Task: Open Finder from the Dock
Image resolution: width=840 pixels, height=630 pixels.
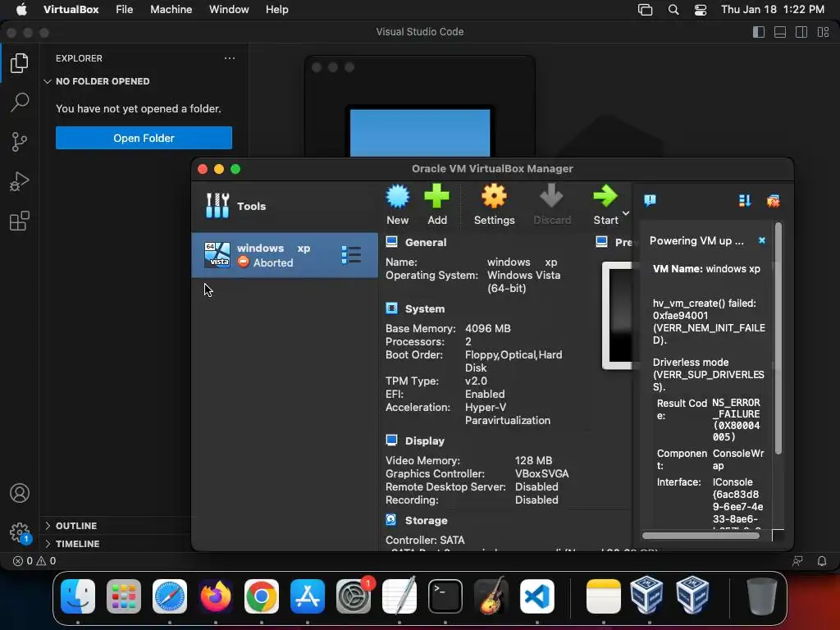Action: 78,596
